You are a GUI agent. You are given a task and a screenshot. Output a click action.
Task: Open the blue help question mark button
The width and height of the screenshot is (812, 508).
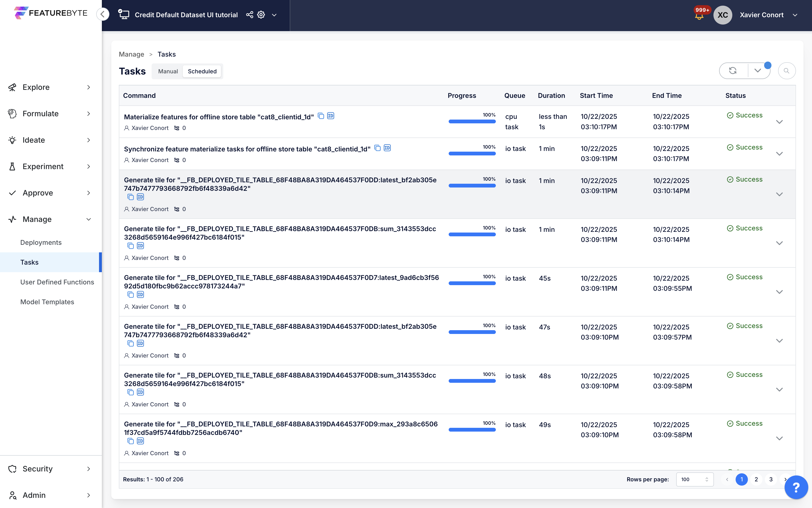(796, 487)
